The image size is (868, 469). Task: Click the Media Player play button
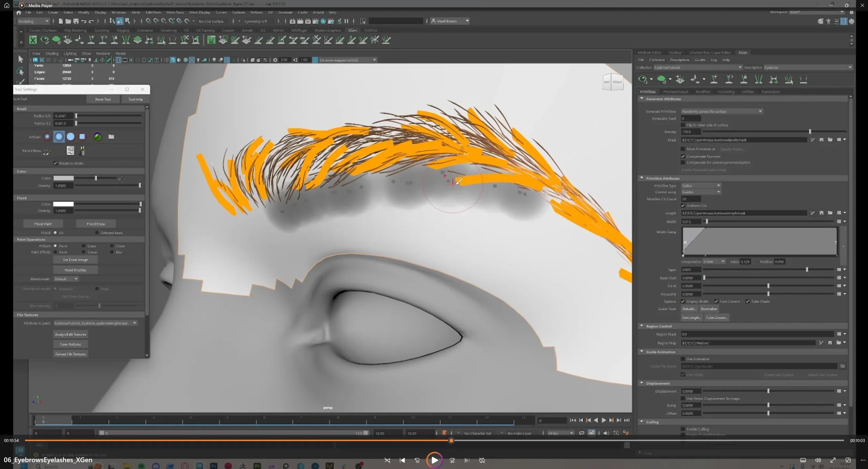point(434,460)
